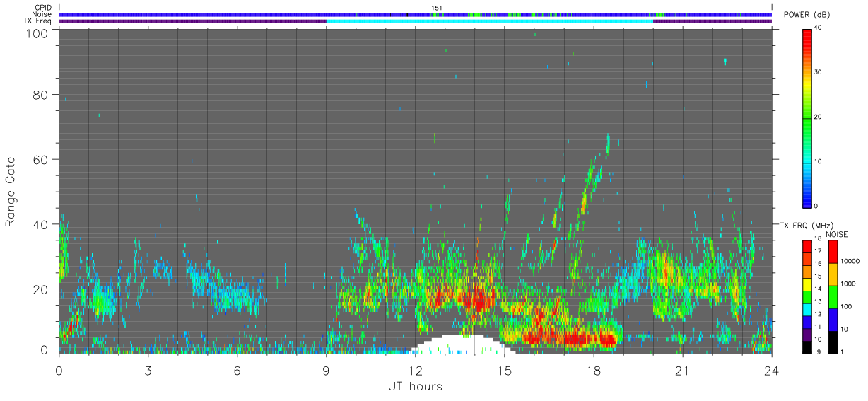The width and height of the screenshot is (868, 401).
Task: Click the 100 tick on Range Gate axis
Action: pyautogui.click(x=36, y=33)
